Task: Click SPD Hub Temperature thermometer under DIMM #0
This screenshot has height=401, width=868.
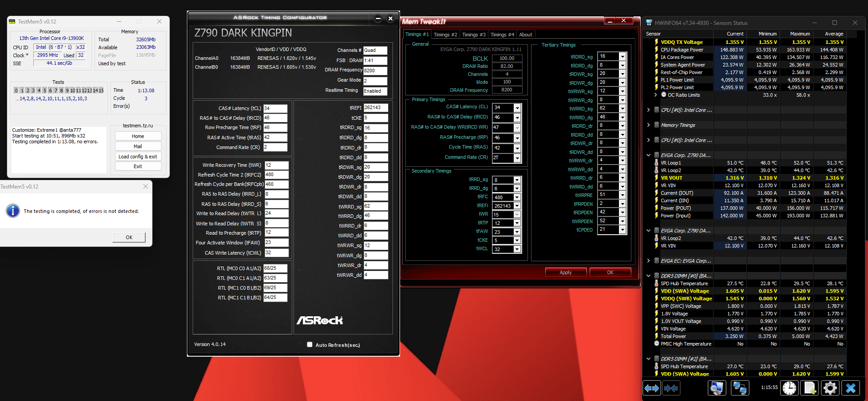Action: click(656, 283)
